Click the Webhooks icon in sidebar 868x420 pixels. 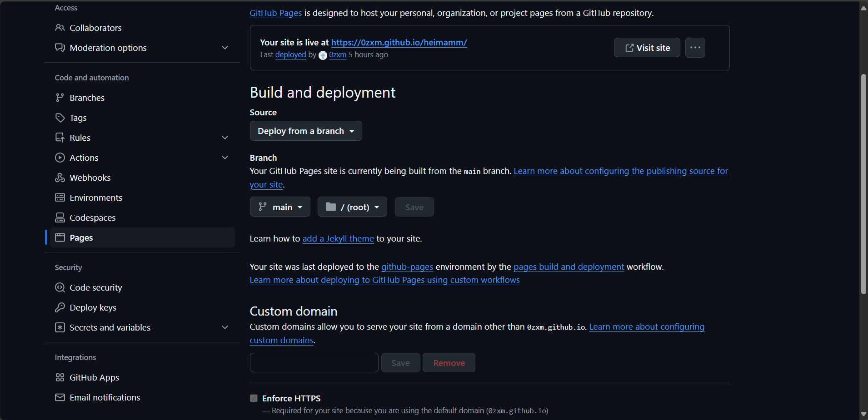[60, 178]
